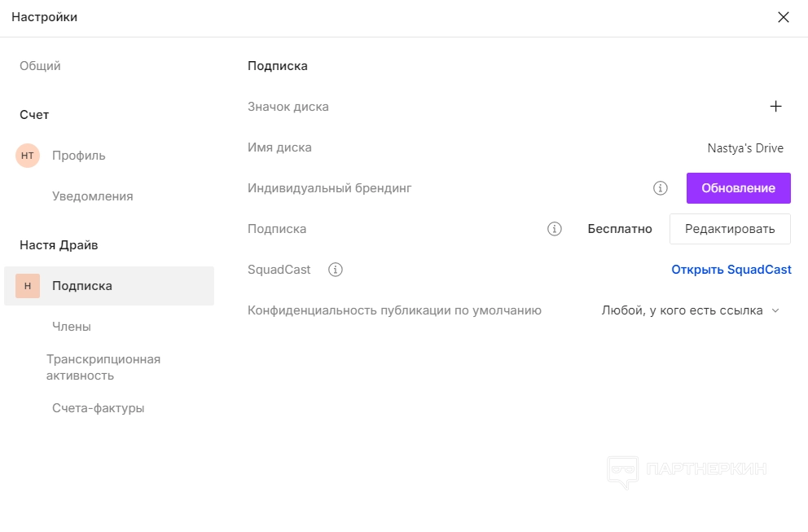This screenshot has width=808, height=532.
Task: Go to Счета-фактуры section
Action: (99, 408)
